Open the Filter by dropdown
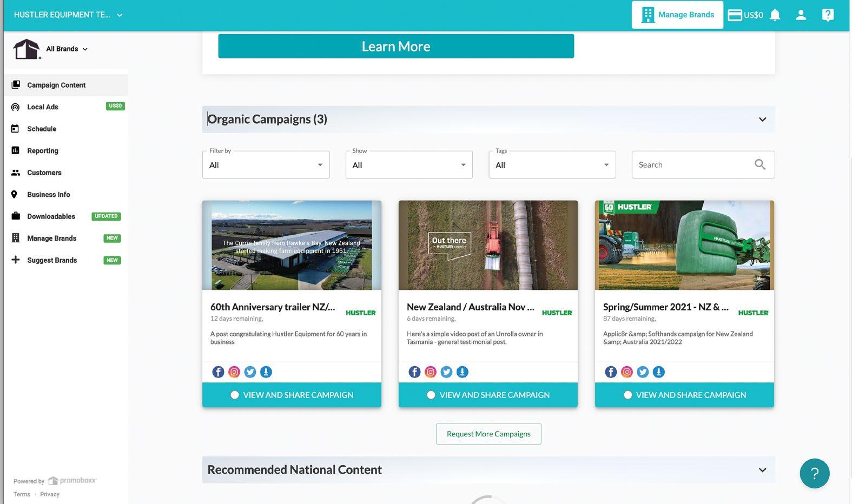This screenshot has height=504, width=852. [x=266, y=165]
